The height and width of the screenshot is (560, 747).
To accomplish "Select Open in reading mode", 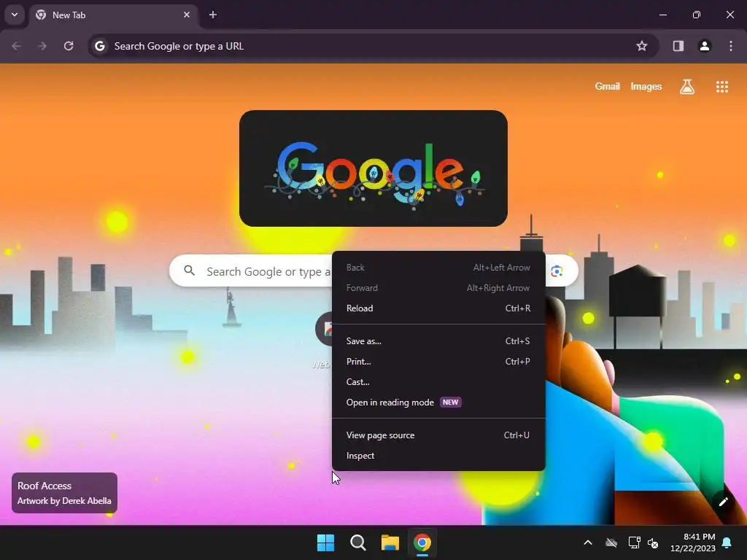I will click(438, 402).
